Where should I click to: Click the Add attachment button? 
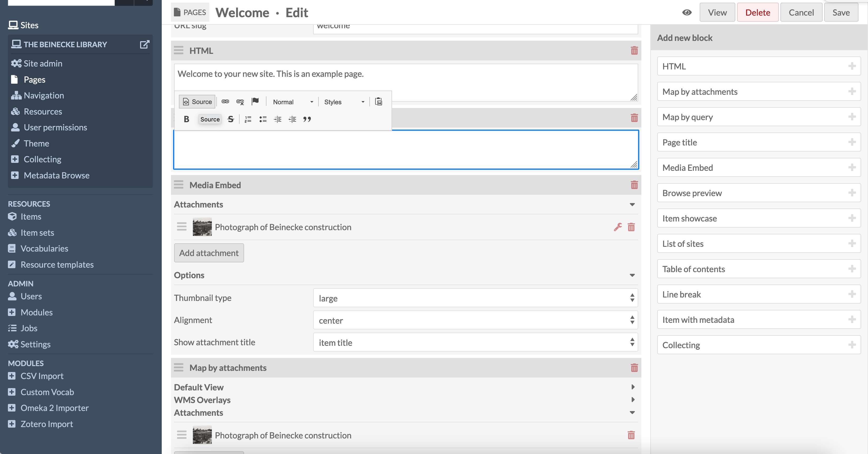click(x=209, y=252)
